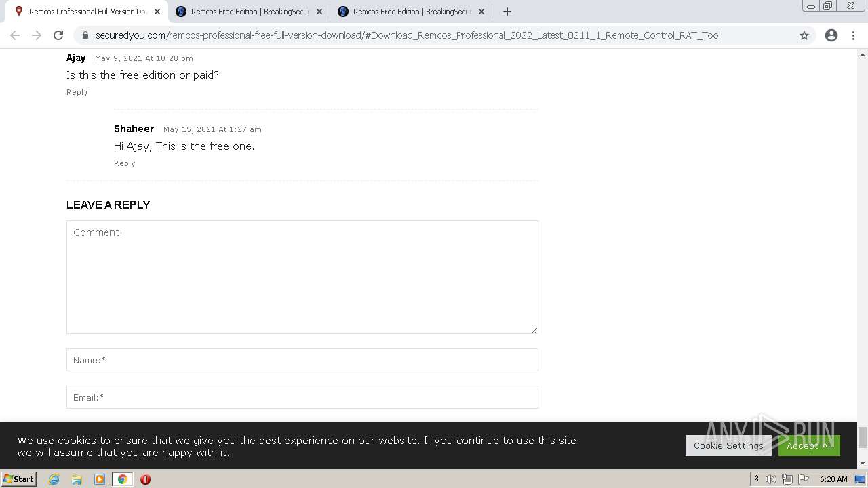
Task: Click the address bar URL
Action: pyautogui.click(x=408, y=35)
